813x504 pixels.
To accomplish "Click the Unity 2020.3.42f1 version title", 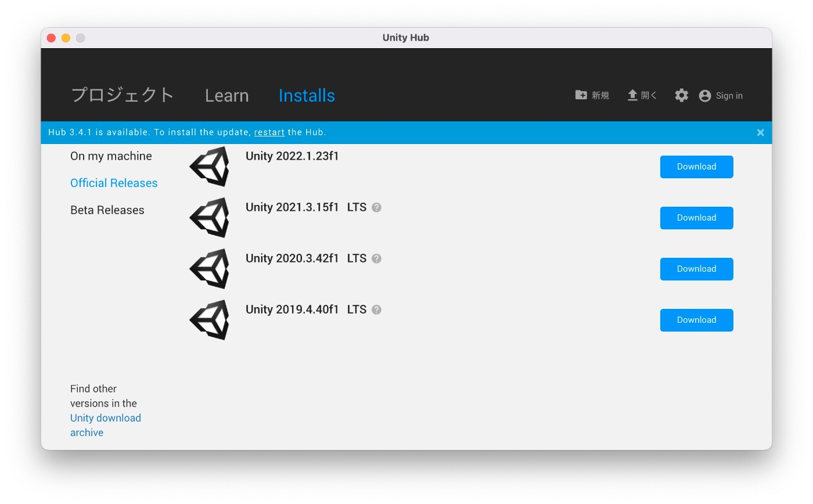I will [292, 258].
